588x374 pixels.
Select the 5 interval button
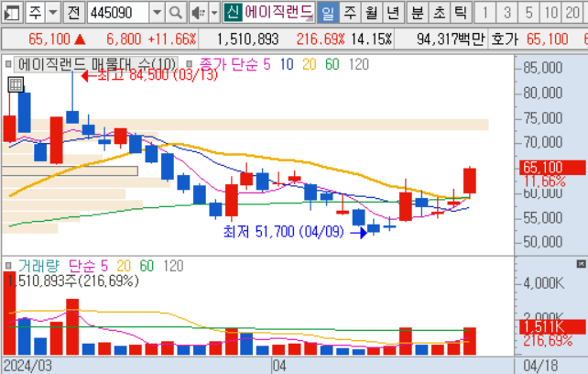pos(528,13)
